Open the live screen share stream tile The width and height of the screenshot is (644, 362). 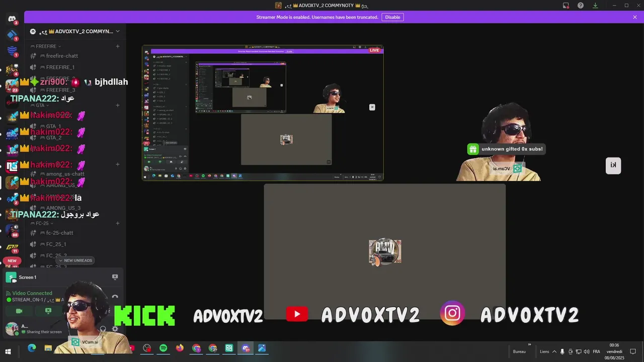(x=263, y=113)
